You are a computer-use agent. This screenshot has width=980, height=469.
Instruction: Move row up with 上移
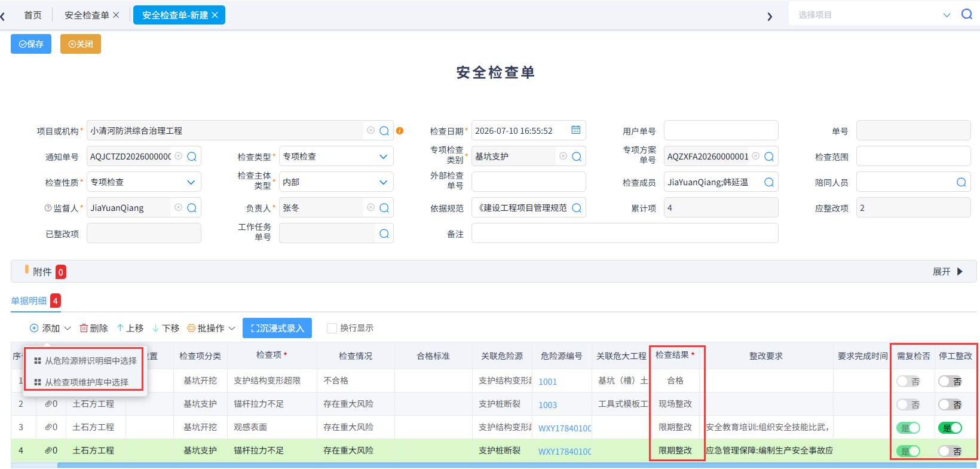130,328
